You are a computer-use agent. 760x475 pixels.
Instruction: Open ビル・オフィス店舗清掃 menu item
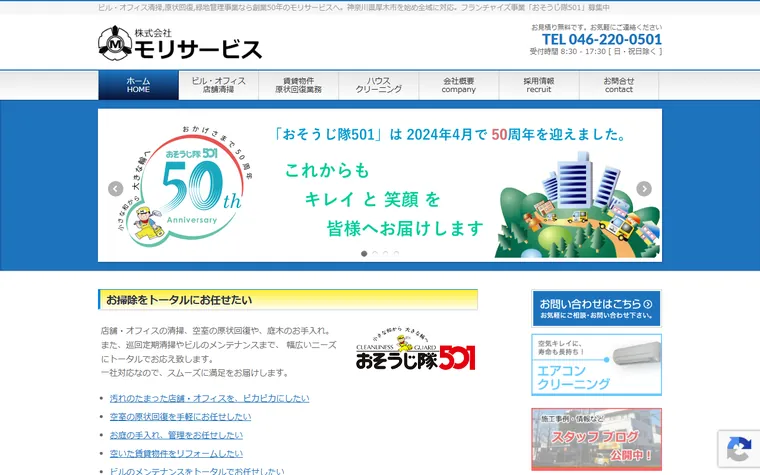[219, 85]
